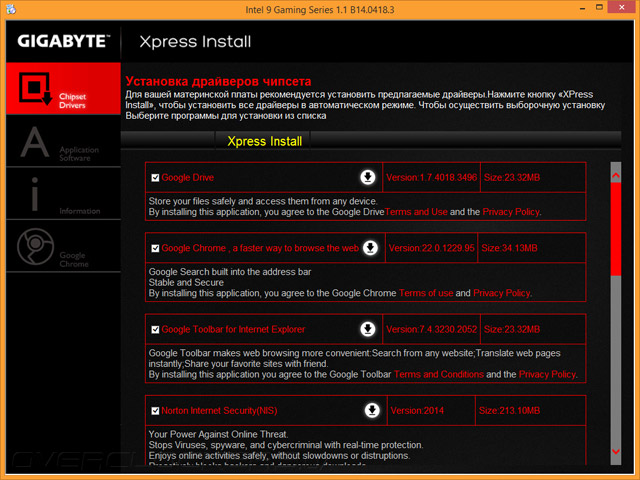Click the Google Drive title text
Viewport: 640px width, 480px height.
point(187,178)
